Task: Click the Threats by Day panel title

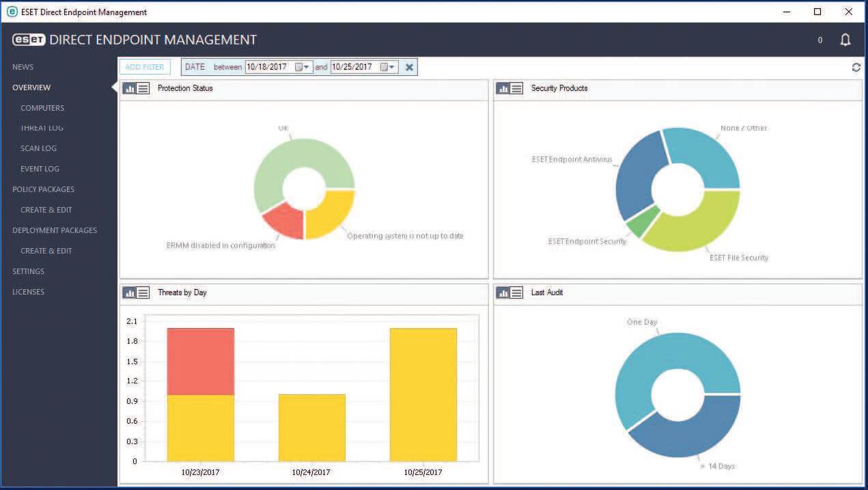Action: pyautogui.click(x=182, y=292)
